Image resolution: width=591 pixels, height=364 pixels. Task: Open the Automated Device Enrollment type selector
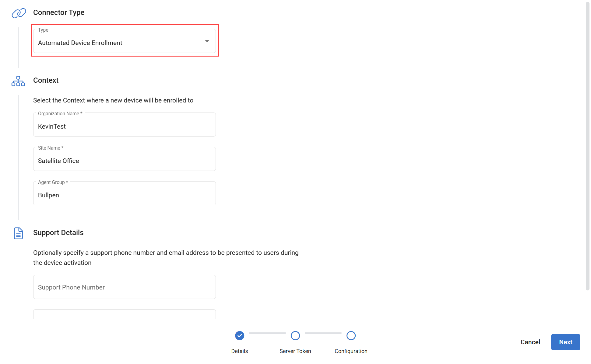[x=119, y=43]
